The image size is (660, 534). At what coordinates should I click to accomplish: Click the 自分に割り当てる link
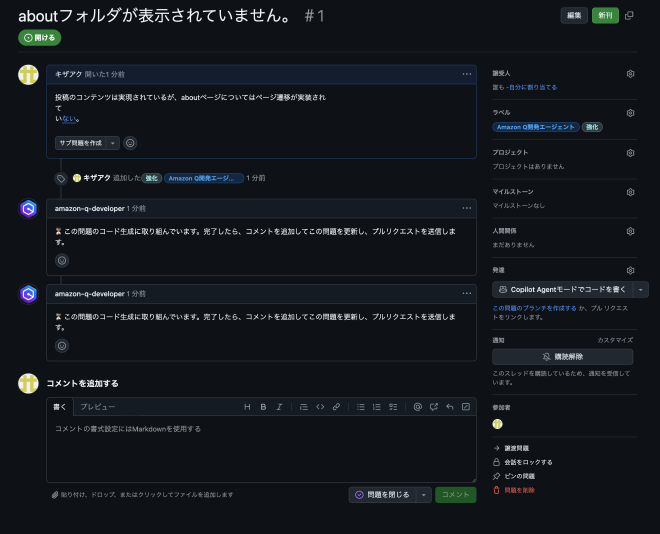pos(533,87)
